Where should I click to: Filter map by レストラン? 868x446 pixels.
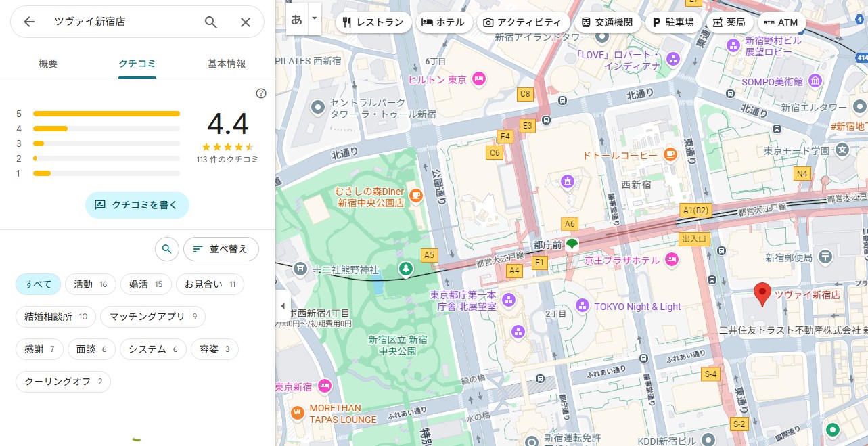tap(373, 22)
